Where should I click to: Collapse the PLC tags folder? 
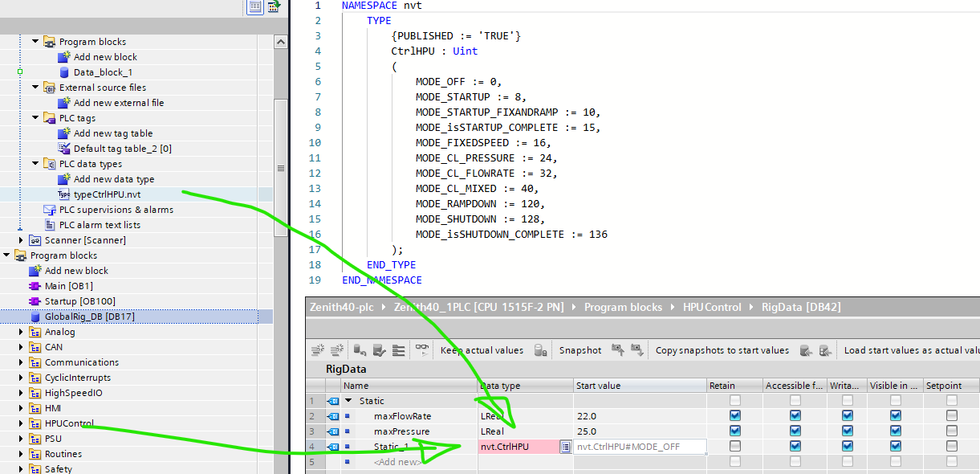tap(36, 118)
